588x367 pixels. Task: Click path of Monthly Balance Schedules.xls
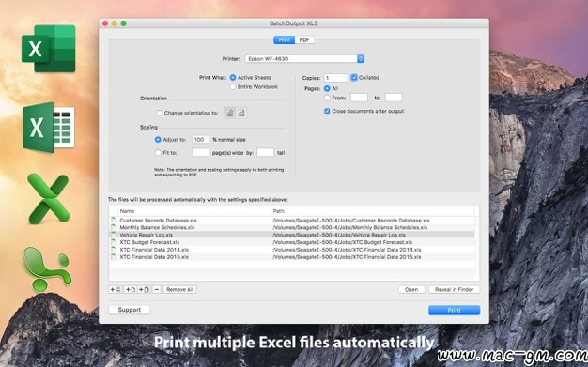[349, 227]
